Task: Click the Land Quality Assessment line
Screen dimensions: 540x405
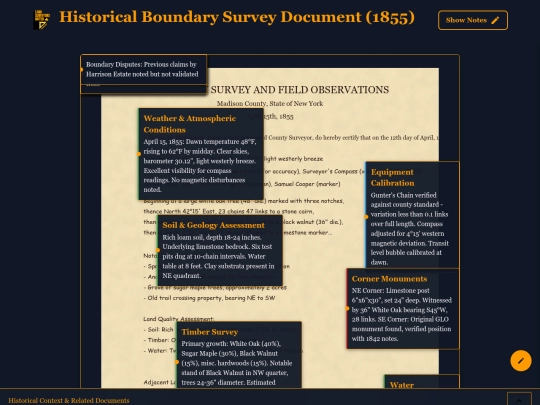Action: [x=178, y=319]
